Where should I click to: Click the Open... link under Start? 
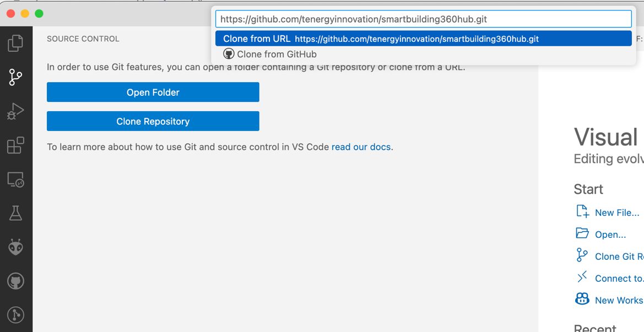tap(610, 235)
